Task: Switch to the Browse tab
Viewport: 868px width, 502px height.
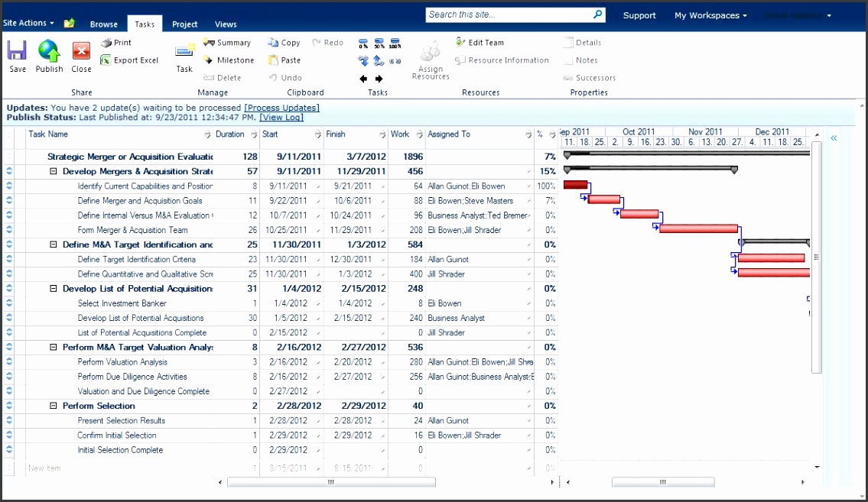Action: point(103,24)
